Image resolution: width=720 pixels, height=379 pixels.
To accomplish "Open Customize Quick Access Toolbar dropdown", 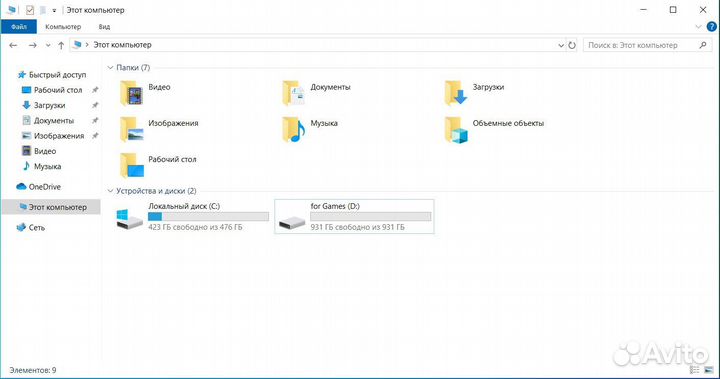I will tap(54, 10).
